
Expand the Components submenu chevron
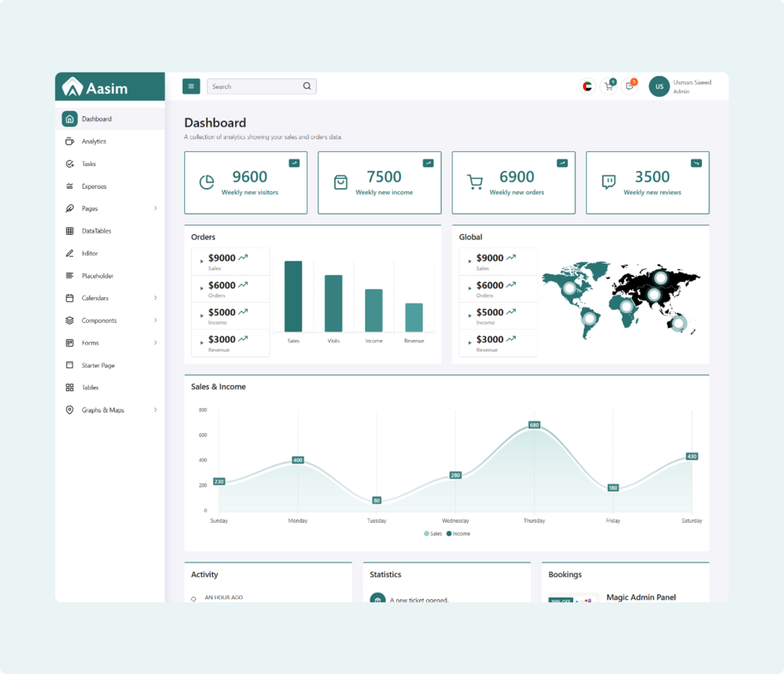(x=155, y=321)
